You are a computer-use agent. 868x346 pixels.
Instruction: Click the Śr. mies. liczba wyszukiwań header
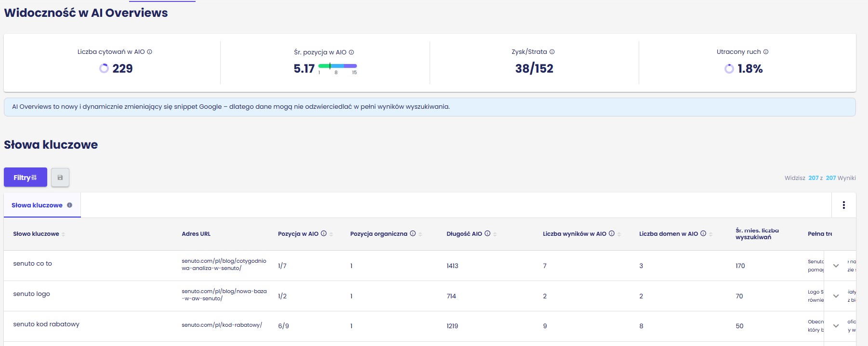(x=757, y=234)
